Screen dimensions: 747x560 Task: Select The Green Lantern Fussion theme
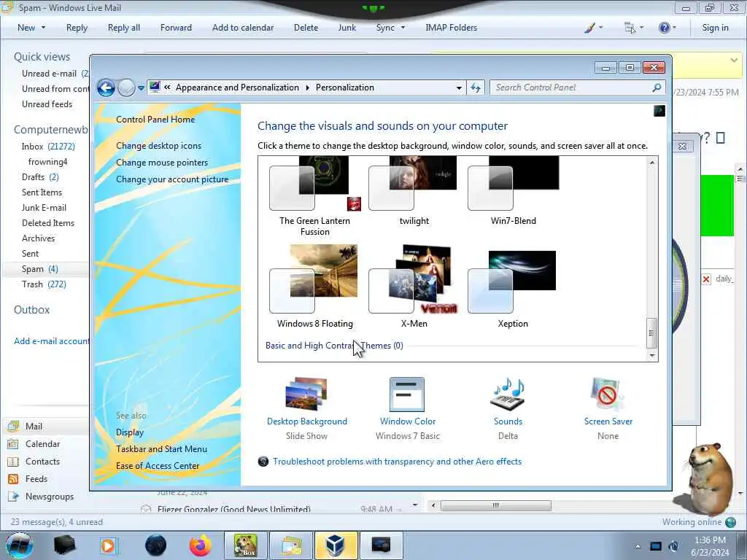point(315,196)
